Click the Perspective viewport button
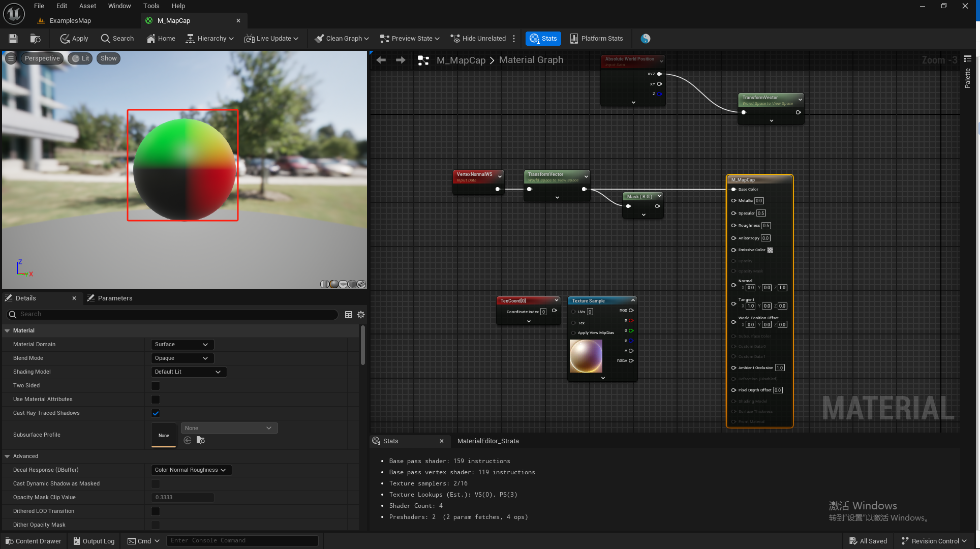Image resolution: width=980 pixels, height=549 pixels. tap(42, 58)
